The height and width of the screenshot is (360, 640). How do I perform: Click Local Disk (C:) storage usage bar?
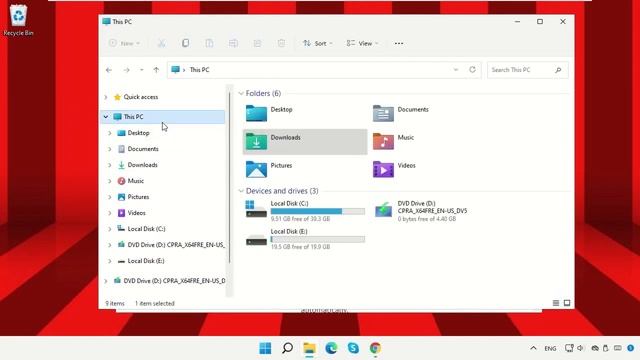pos(318,211)
